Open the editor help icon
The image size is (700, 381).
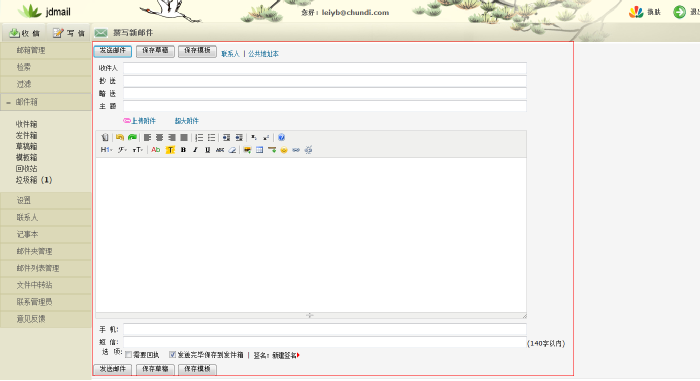(281, 138)
